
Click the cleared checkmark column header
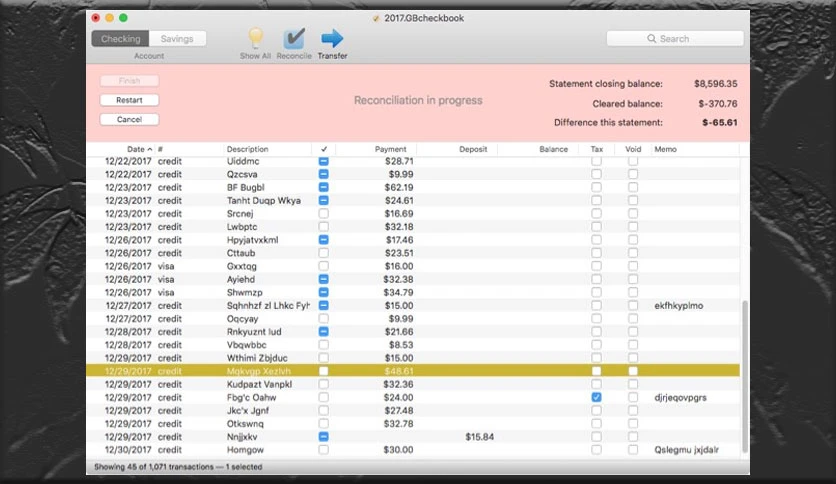coord(324,149)
